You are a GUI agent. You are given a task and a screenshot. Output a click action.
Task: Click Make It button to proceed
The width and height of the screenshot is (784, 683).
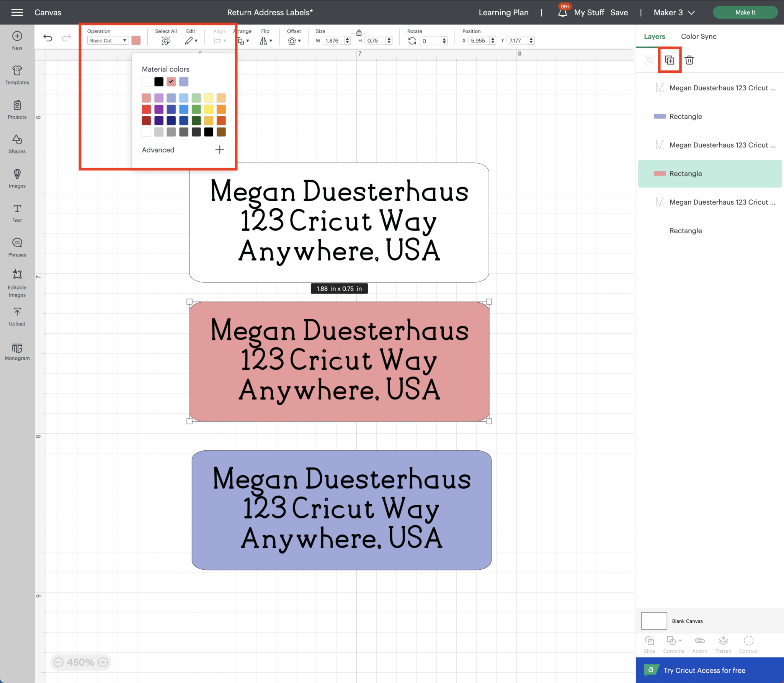[745, 11]
